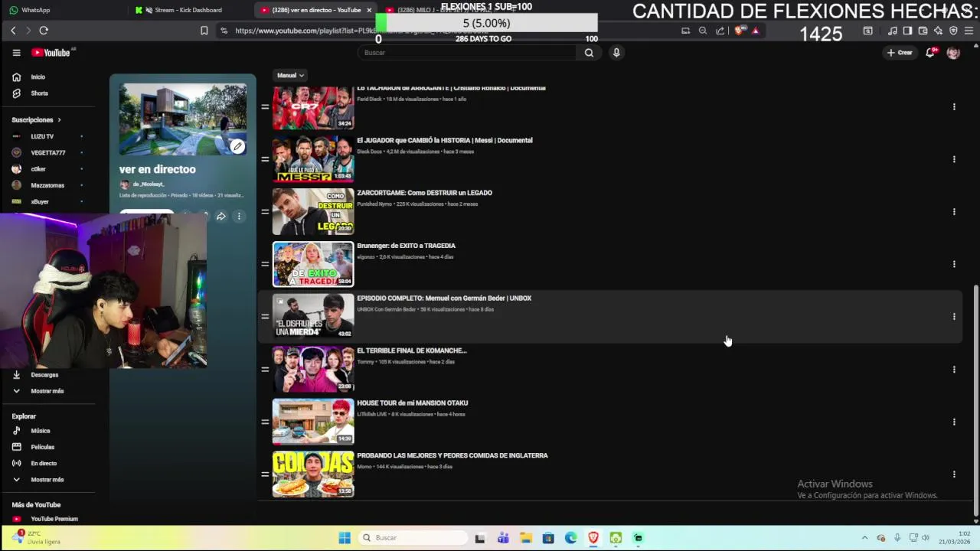This screenshot has height=551, width=980.
Task: Click the zoom-out magnifier in address bar
Action: pyautogui.click(x=703, y=31)
